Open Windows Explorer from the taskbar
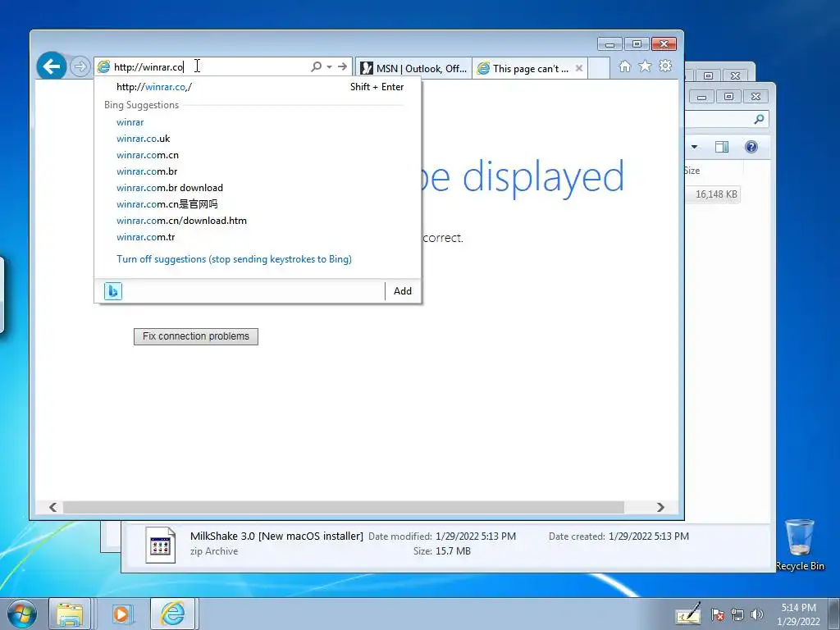Screen dimensions: 840x630 click(x=71, y=614)
